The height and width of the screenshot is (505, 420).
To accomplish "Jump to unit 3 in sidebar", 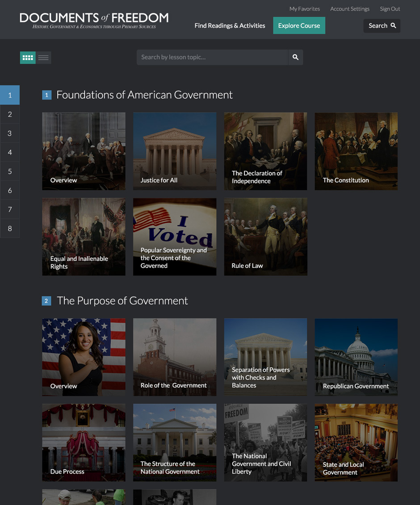I will pos(10,134).
